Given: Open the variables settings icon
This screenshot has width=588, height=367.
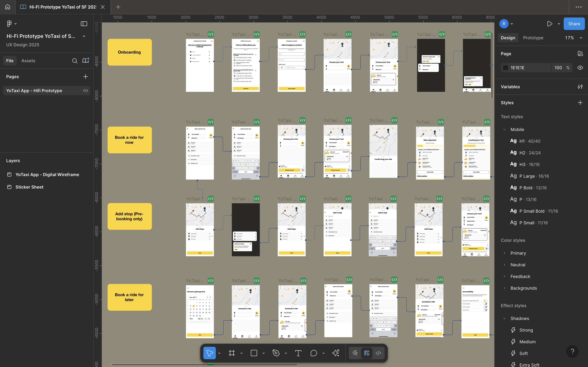Looking at the screenshot, I should tap(580, 87).
